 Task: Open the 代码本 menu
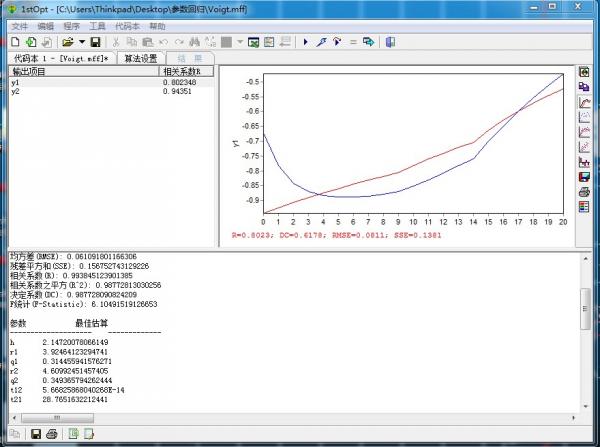point(127,26)
